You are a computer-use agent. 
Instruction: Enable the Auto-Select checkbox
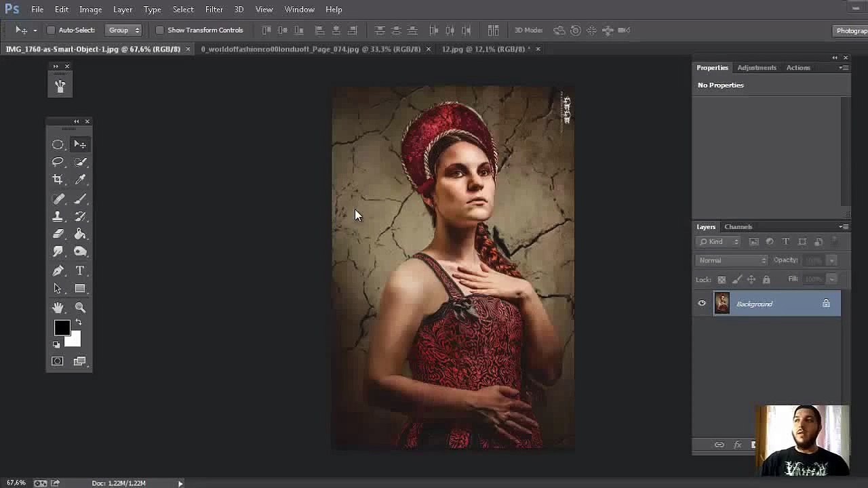[51, 30]
